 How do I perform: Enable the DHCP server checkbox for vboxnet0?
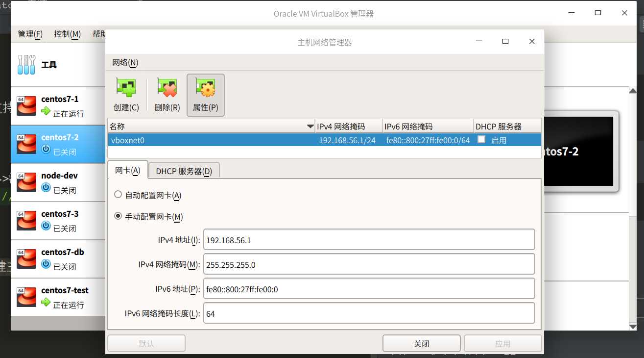pyautogui.click(x=481, y=139)
